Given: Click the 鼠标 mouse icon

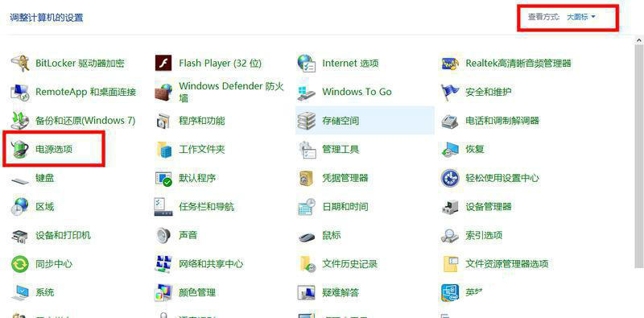Looking at the screenshot, I should (x=307, y=236).
